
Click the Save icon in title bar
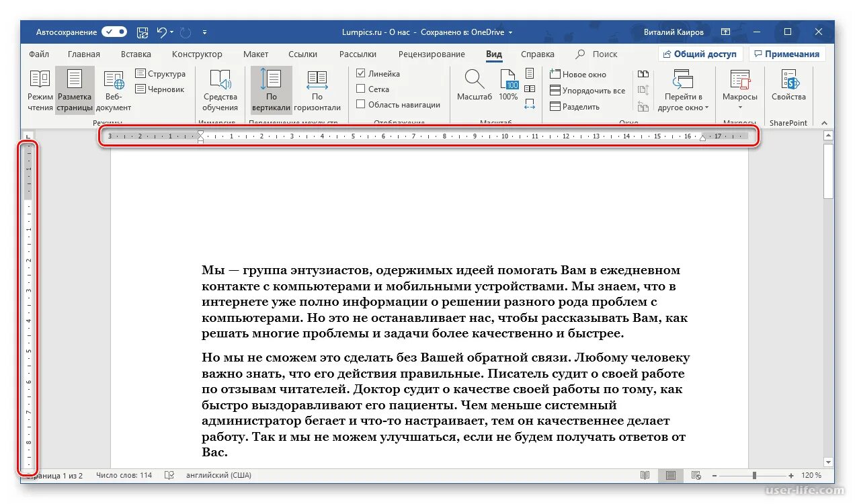pyautogui.click(x=142, y=32)
